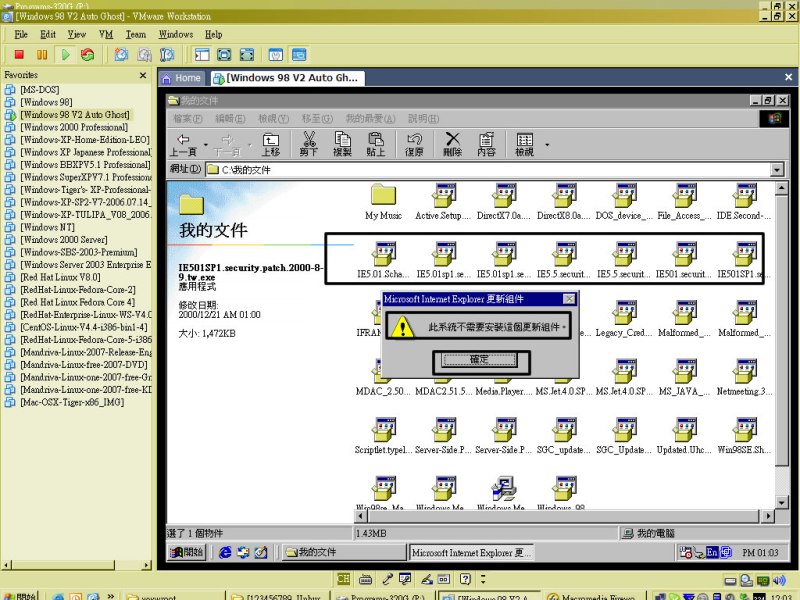Click the 我的文件 taskbar button
This screenshot has height=600, width=800.
344,552
